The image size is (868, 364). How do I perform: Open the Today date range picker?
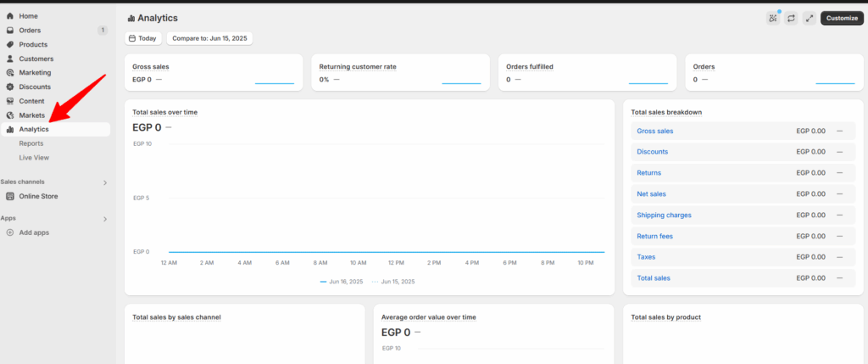coord(142,38)
